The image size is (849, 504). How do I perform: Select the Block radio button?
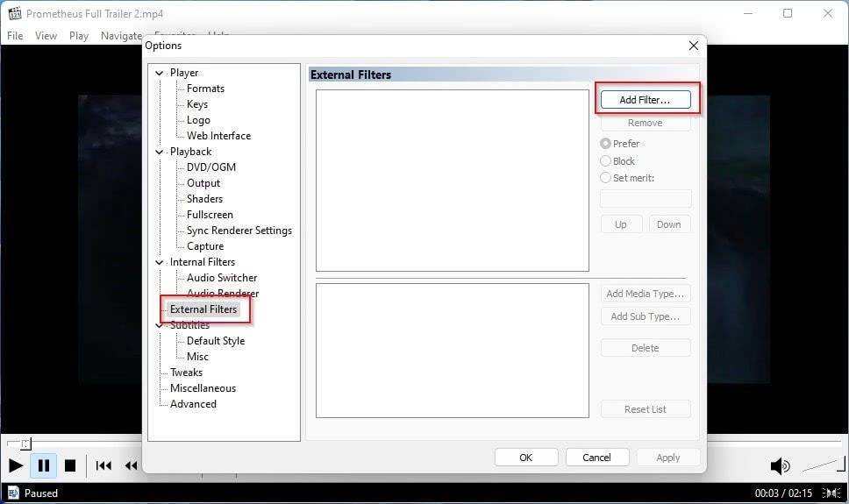[x=605, y=160]
